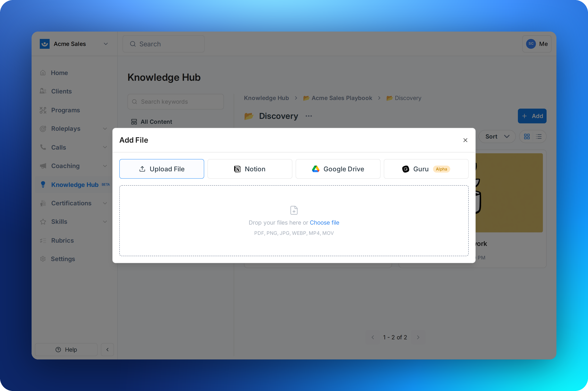This screenshot has height=391, width=588.
Task: Click the Discovery folder icon beside title
Action: [x=249, y=116]
